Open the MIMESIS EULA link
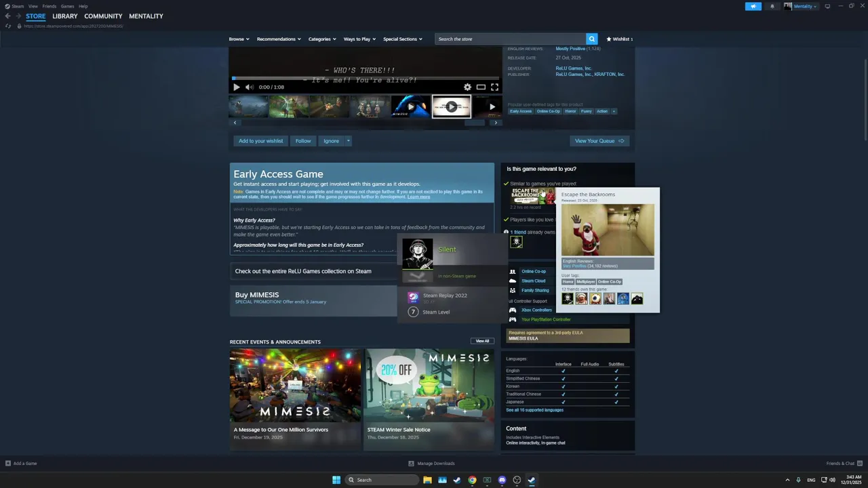The height and width of the screenshot is (488, 868). click(524, 338)
